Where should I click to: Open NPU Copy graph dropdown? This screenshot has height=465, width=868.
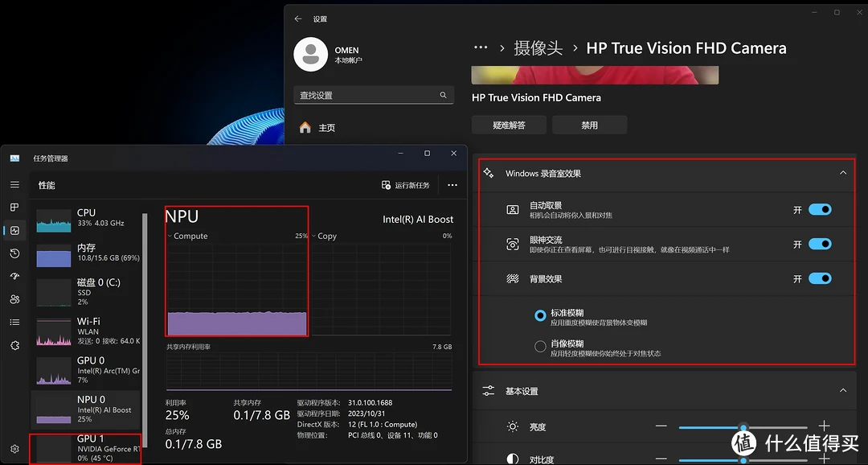[314, 236]
